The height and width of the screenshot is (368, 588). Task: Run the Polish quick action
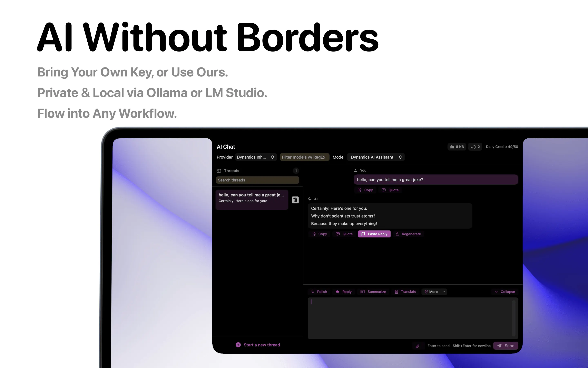[x=319, y=292]
